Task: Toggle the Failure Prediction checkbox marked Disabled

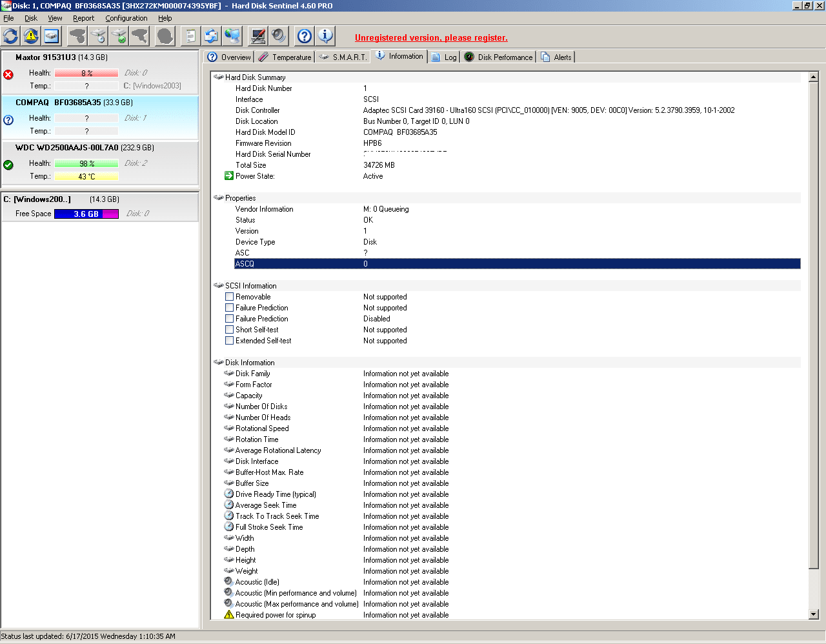Action: (229, 319)
